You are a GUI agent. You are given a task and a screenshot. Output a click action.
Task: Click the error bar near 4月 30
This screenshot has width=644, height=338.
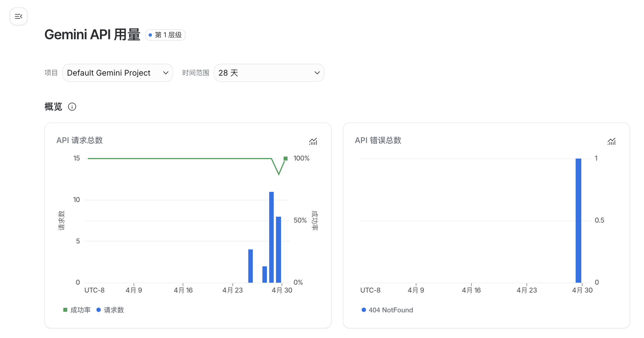point(578,221)
